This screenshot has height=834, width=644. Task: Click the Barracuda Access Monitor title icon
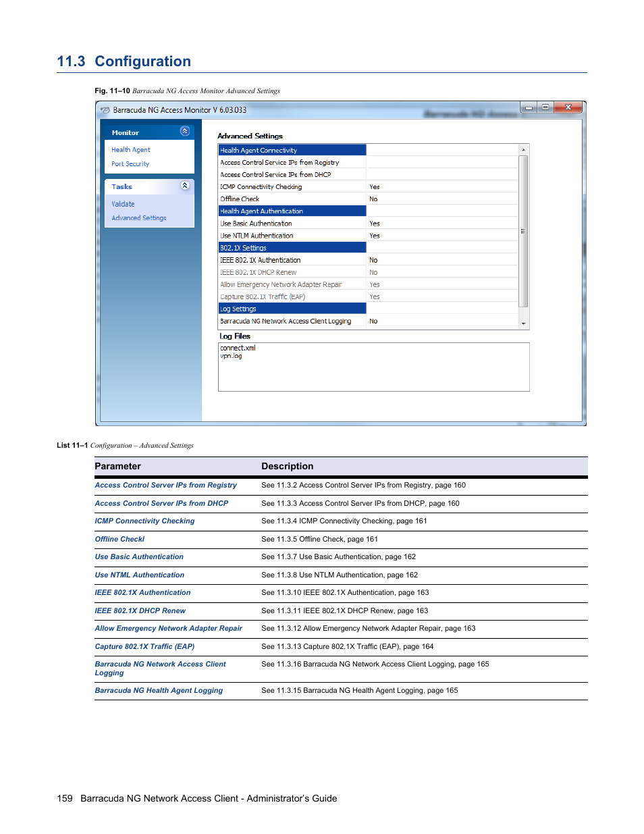tap(105, 110)
